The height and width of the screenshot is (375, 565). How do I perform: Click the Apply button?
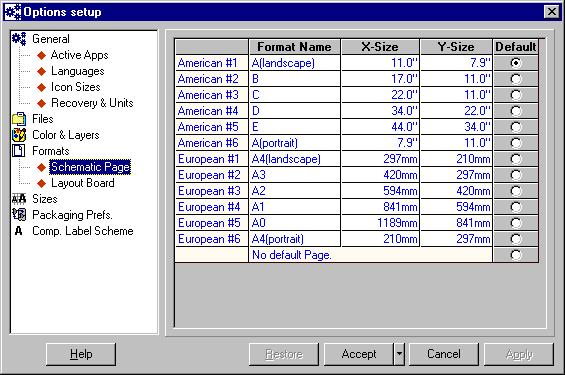519,354
